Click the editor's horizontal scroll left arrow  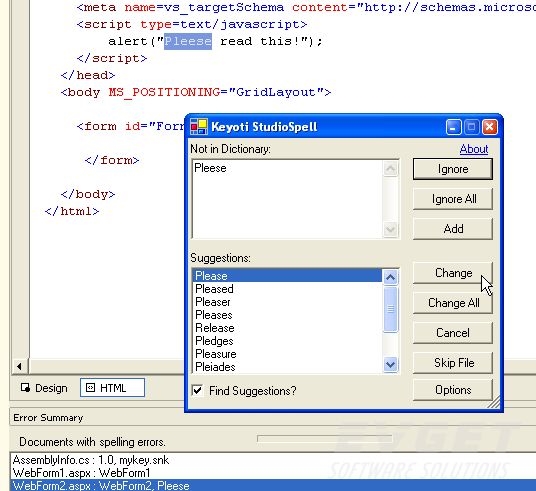(x=19, y=367)
